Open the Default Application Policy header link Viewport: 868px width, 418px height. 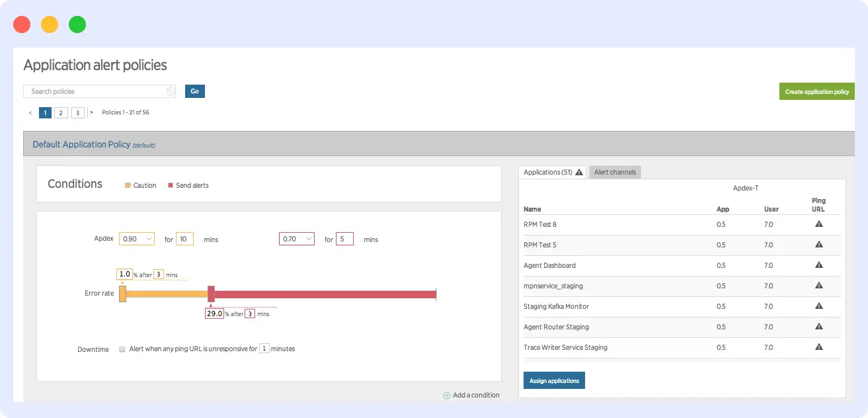81,144
